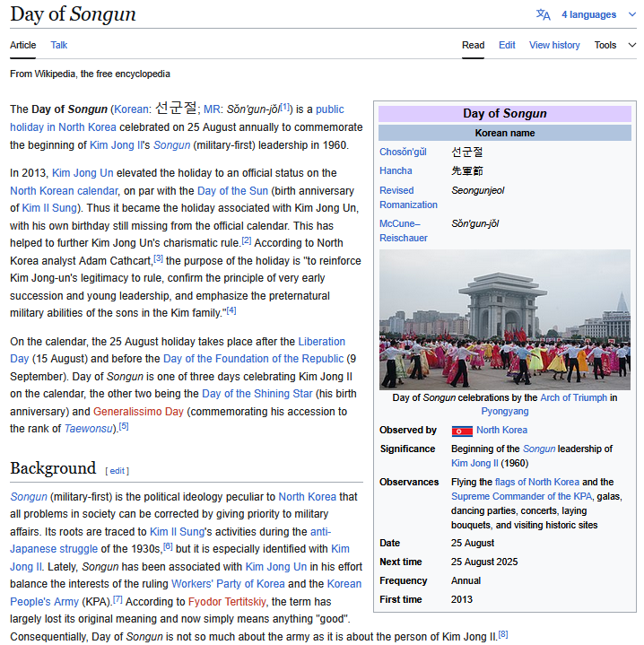Open the MR romanization link
This screenshot has width=644, height=645.
point(212,109)
